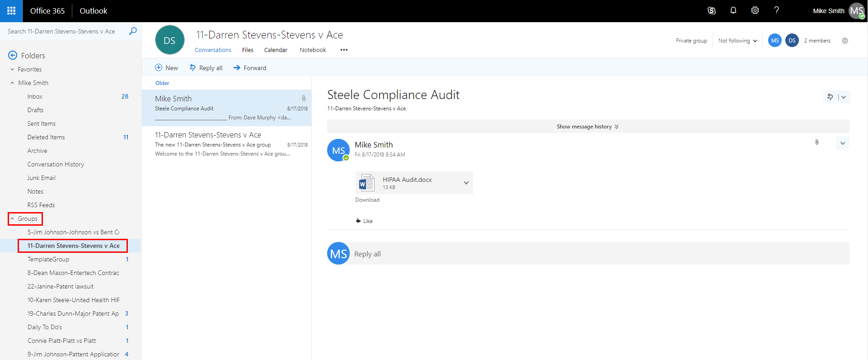Click the Like thumbs-up icon
This screenshot has height=360, width=868.
tap(358, 221)
